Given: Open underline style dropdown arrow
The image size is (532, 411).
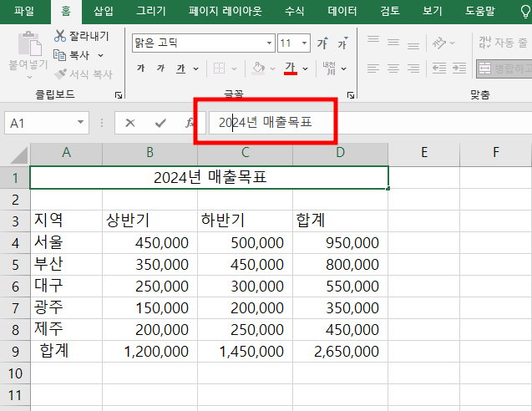Looking at the screenshot, I should [x=195, y=68].
